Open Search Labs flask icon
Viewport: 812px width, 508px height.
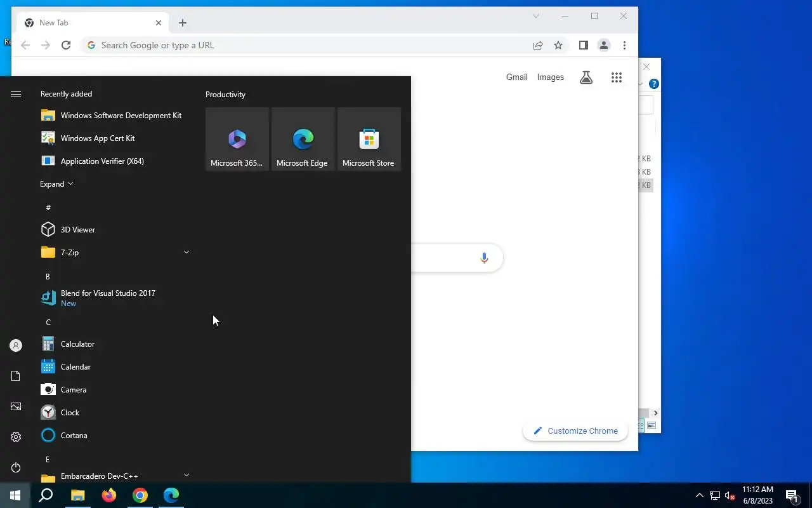pos(586,77)
